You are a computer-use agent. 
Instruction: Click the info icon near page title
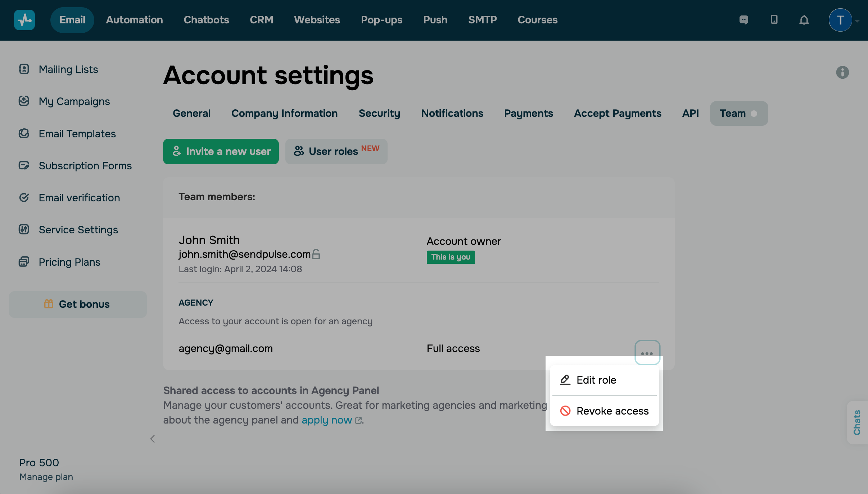pos(842,72)
